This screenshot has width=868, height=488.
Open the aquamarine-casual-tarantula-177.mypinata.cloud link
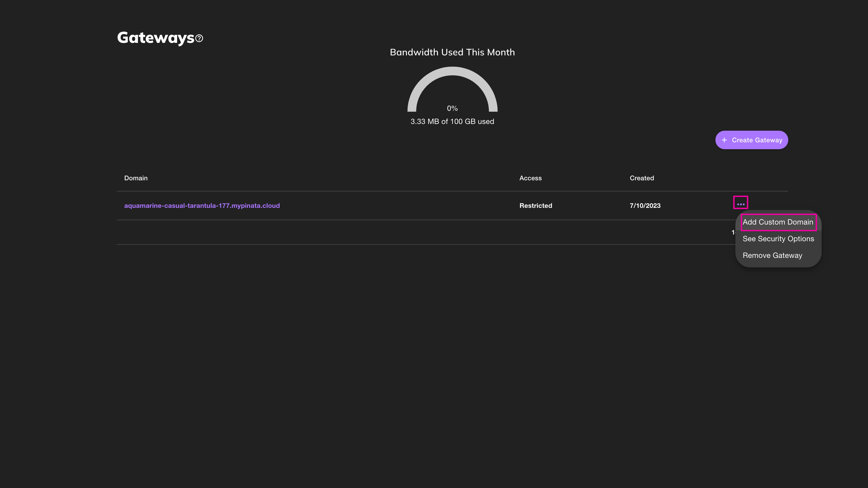click(202, 206)
